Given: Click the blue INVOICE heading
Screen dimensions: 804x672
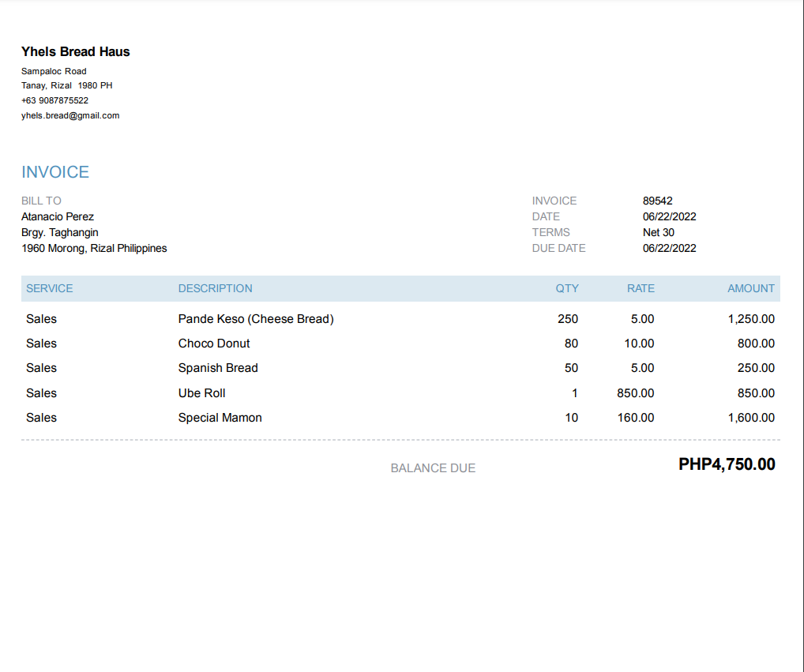Looking at the screenshot, I should (55, 171).
